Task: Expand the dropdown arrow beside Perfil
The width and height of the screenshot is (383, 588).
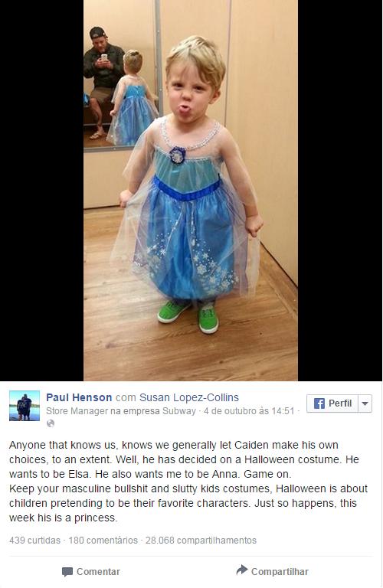Action: point(365,403)
